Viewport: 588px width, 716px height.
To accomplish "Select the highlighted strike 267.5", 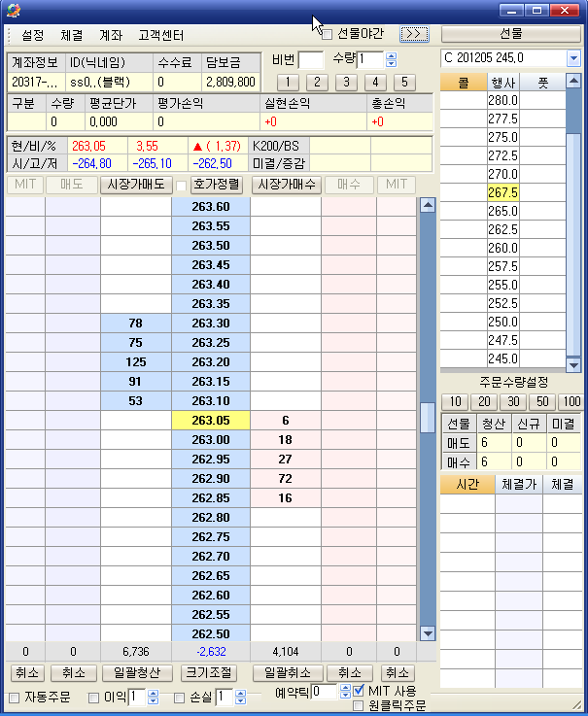I will (503, 192).
